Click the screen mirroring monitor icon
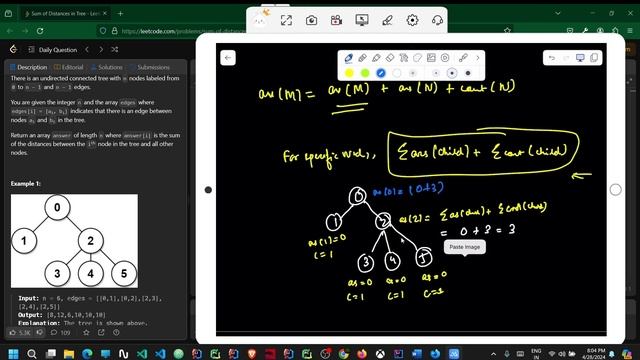The height and width of the screenshot is (360, 640). 362,20
